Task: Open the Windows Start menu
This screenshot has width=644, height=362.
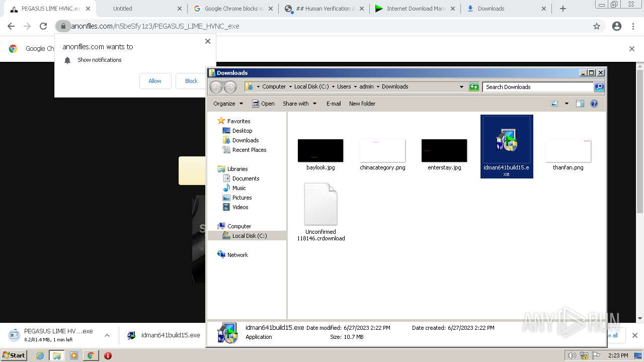Action: pyautogui.click(x=14, y=355)
